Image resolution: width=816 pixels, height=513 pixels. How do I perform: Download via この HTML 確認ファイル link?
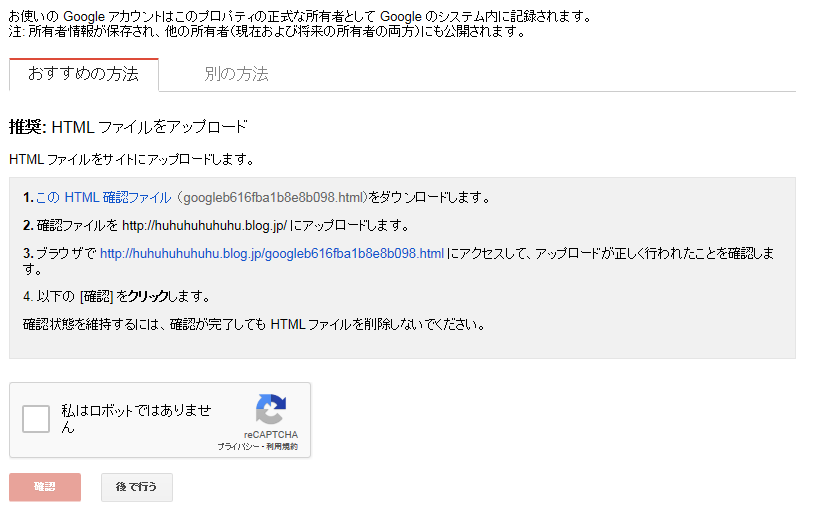pos(103,198)
